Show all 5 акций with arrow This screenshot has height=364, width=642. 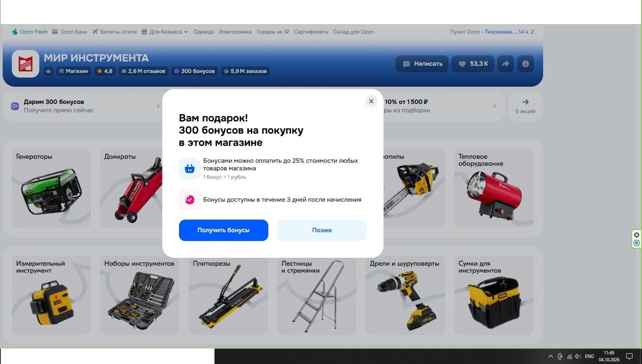click(x=525, y=106)
